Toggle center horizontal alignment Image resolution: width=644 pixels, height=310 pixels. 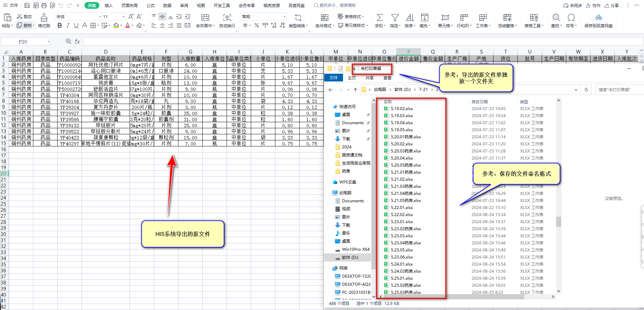(x=162, y=25)
